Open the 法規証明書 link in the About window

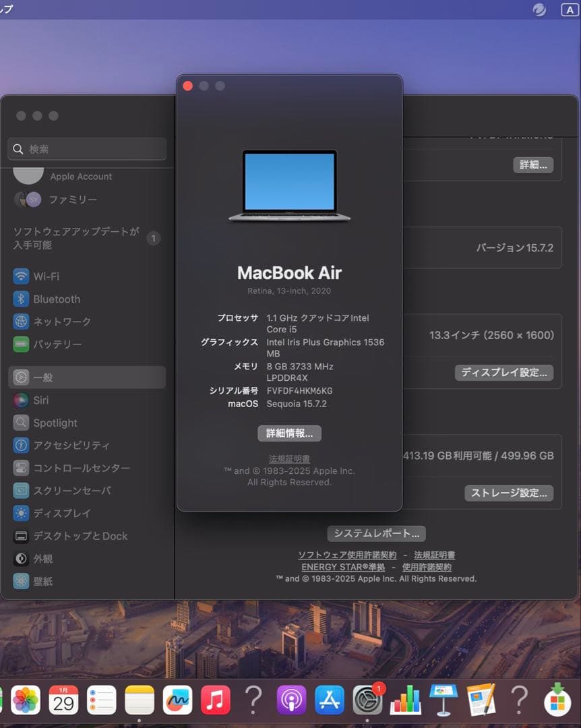click(x=289, y=458)
